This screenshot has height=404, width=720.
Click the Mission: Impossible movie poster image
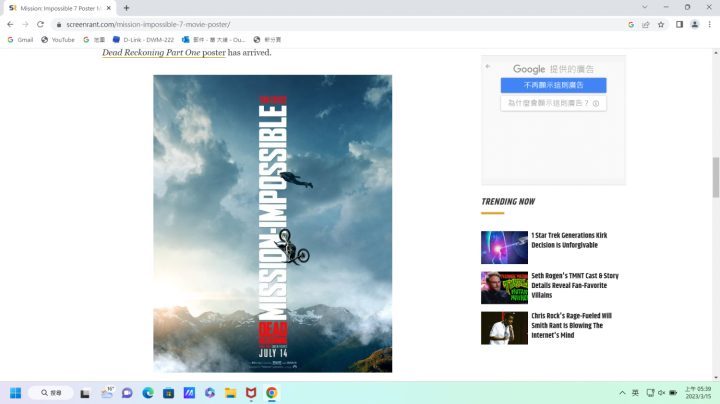pos(273,224)
